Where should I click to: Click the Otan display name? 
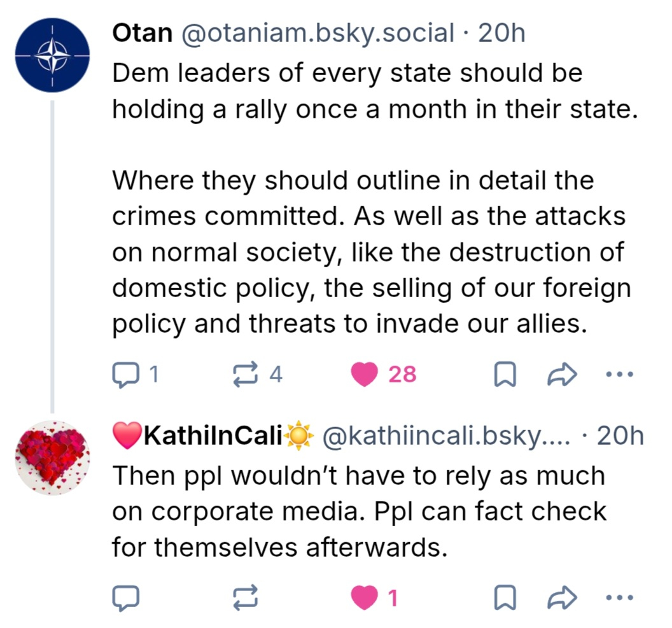[143, 33]
